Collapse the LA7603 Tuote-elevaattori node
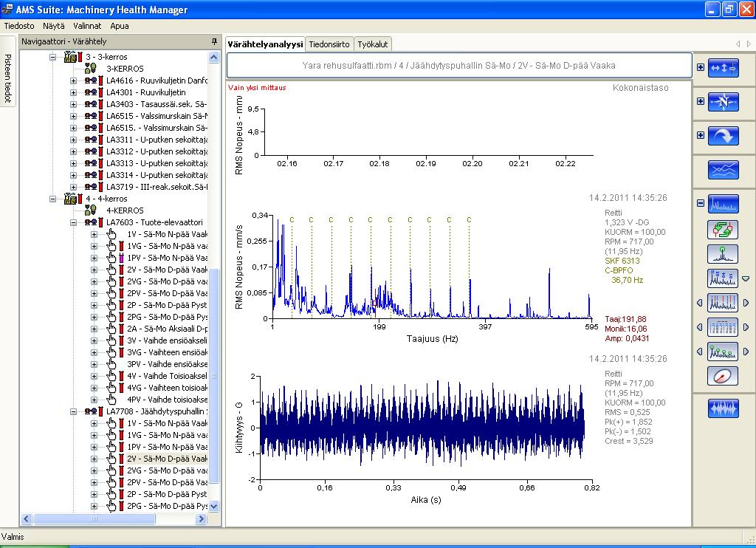The height and width of the screenshot is (548, 756). [x=73, y=222]
